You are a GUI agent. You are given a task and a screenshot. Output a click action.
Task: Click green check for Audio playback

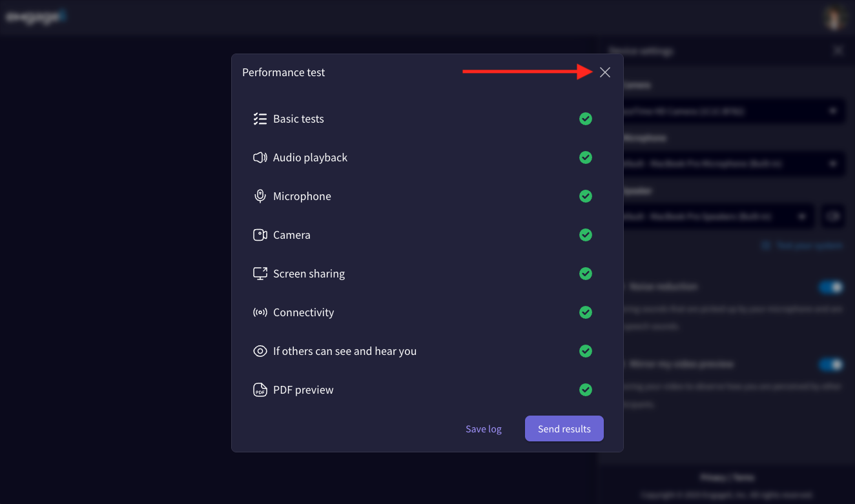[586, 157]
